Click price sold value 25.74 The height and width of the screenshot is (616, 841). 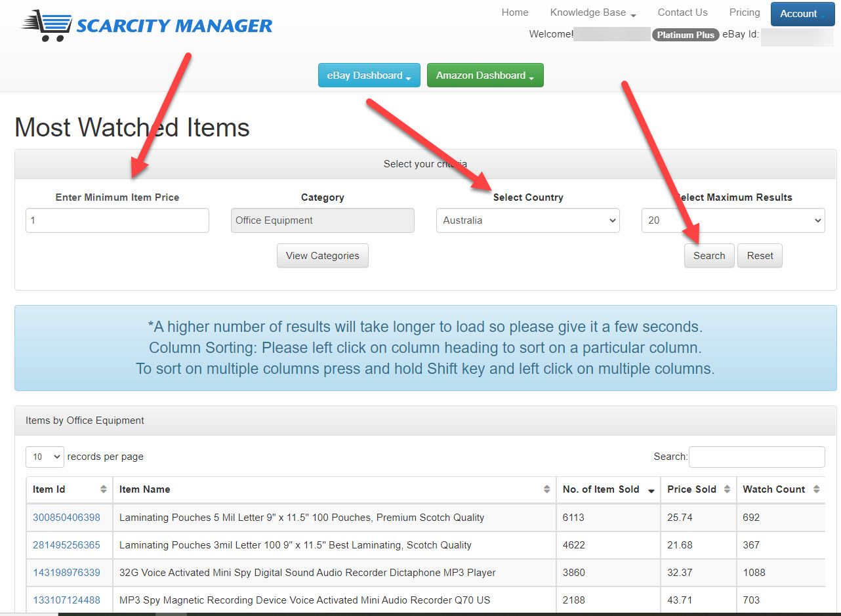(x=680, y=518)
